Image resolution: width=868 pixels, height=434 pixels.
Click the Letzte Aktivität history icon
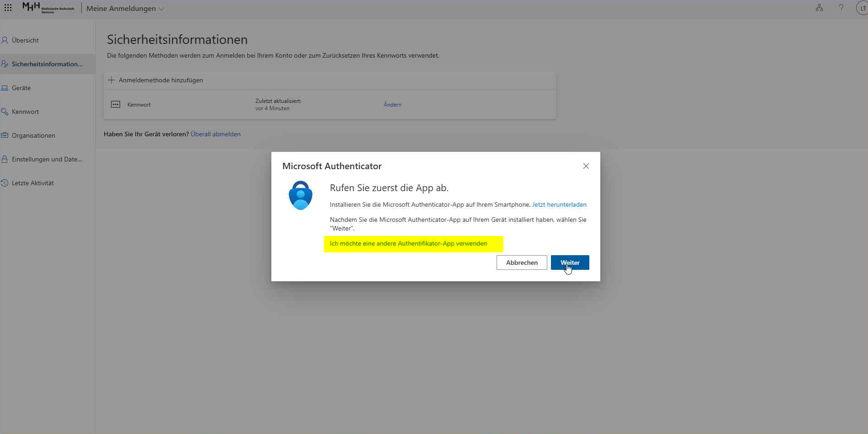(5, 183)
